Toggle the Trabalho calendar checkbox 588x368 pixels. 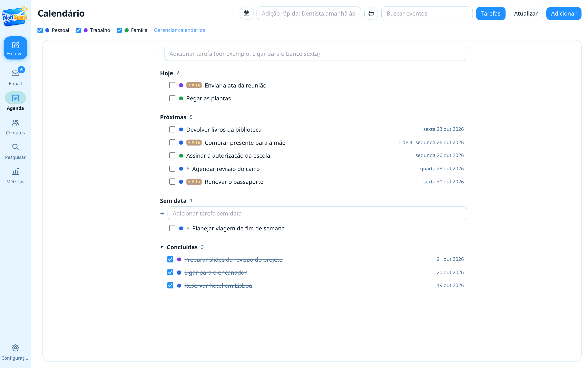click(x=78, y=30)
